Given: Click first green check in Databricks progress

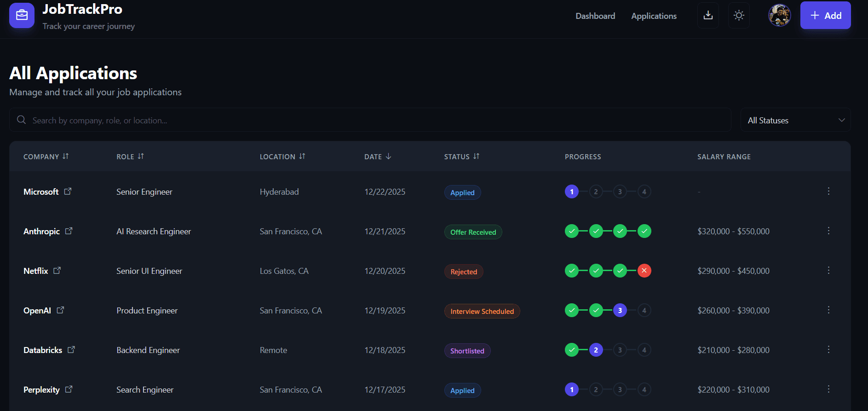Looking at the screenshot, I should pos(572,350).
